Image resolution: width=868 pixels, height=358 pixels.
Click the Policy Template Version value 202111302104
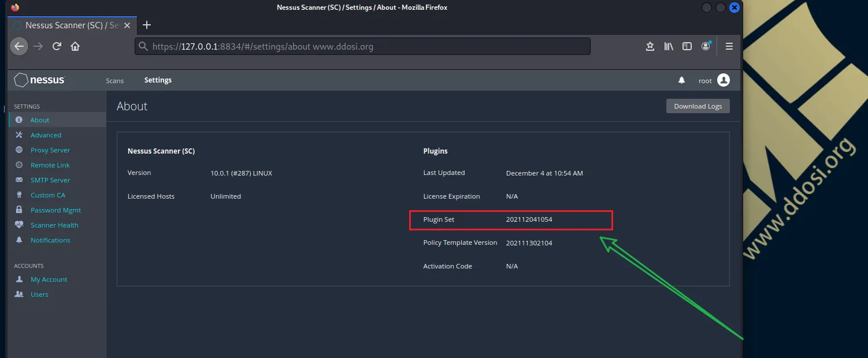point(529,243)
